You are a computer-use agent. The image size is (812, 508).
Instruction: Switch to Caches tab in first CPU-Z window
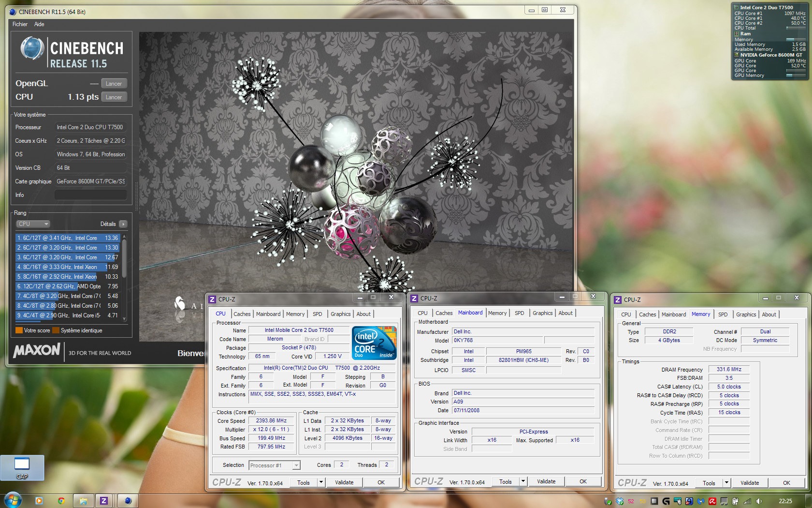click(x=242, y=314)
